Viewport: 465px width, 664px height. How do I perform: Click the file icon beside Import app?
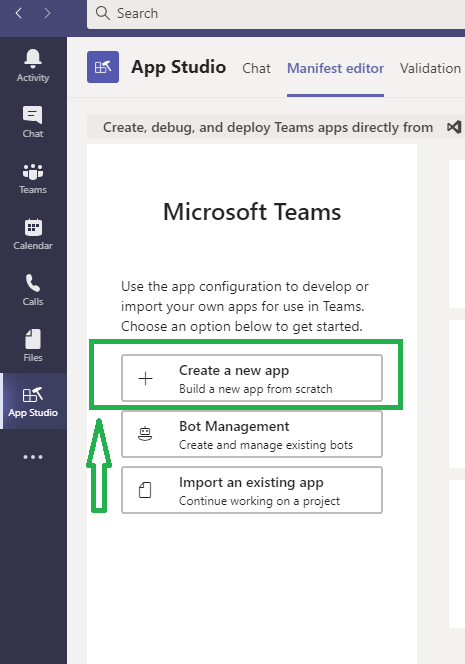(x=145, y=490)
